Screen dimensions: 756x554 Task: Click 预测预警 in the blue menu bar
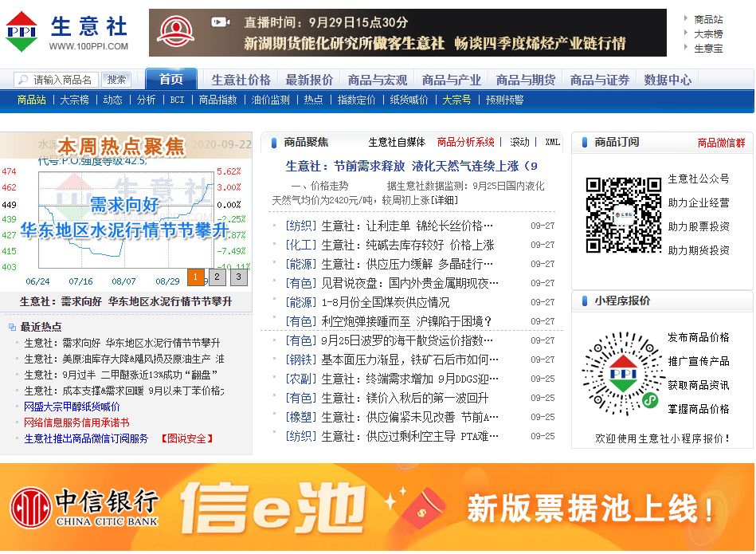click(507, 100)
